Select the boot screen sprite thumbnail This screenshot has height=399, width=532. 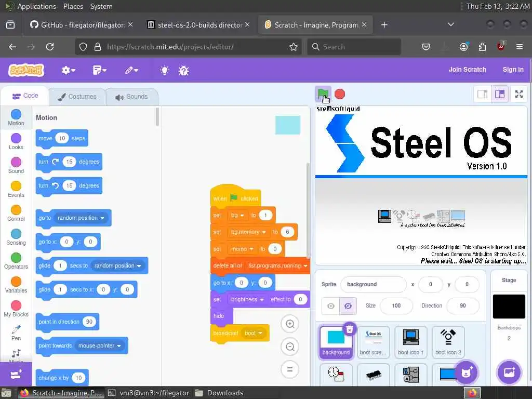[x=373, y=342]
